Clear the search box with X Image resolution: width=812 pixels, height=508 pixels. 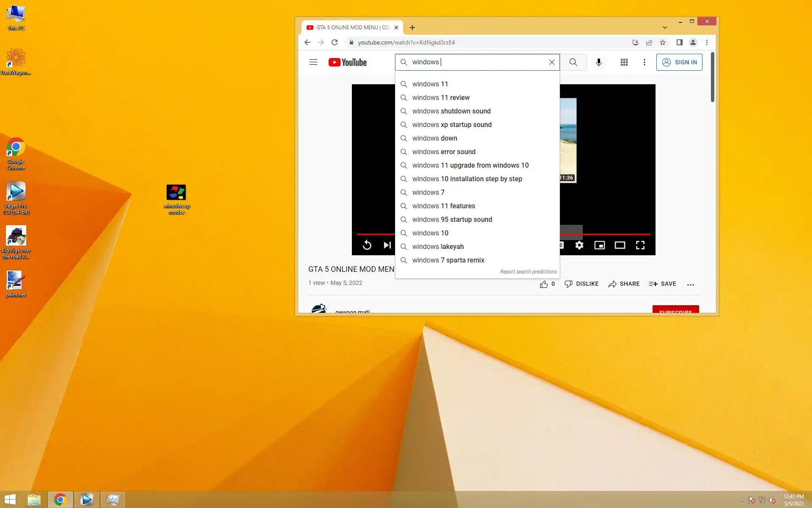click(x=551, y=62)
